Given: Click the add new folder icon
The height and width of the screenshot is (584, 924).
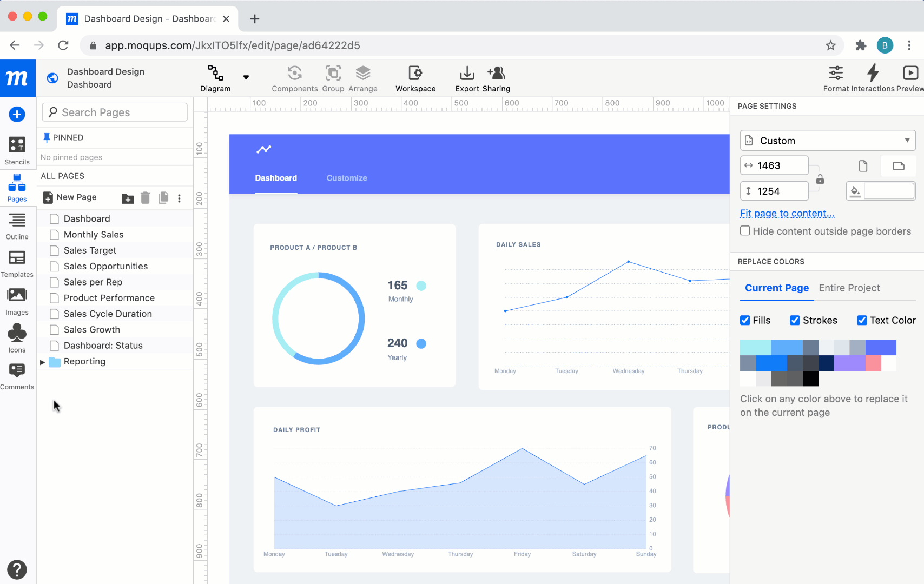Looking at the screenshot, I should click(x=128, y=198).
